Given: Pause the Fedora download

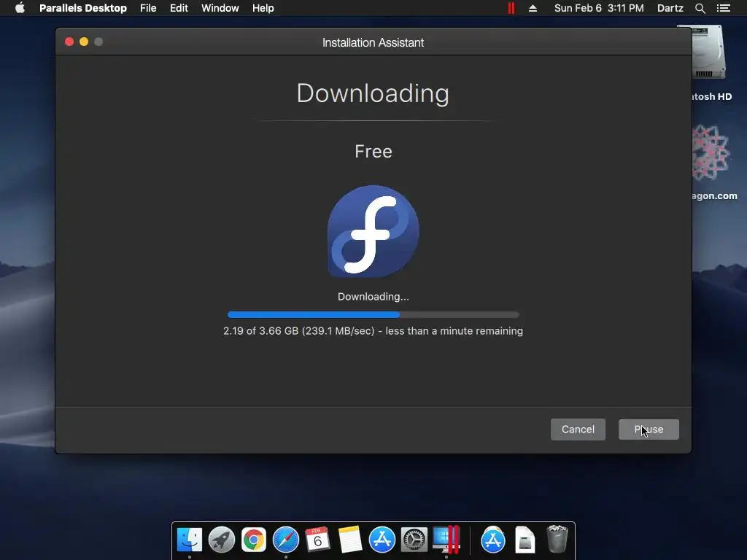Looking at the screenshot, I should 649,429.
